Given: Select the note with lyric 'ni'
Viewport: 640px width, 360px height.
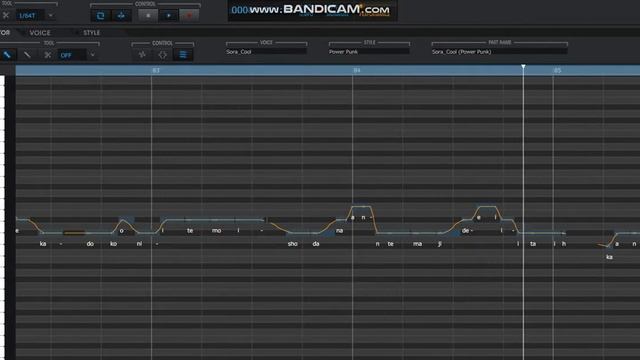Looking at the screenshot, I should [x=144, y=233].
